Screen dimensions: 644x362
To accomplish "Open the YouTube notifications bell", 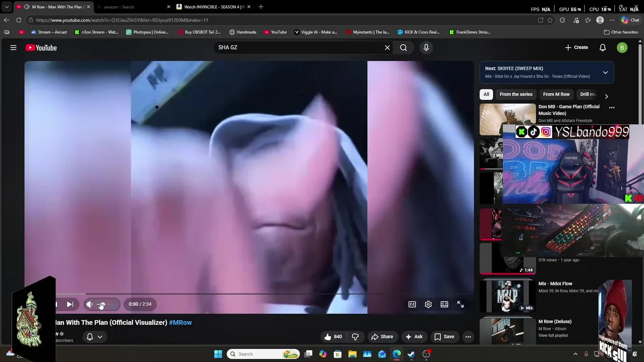I will [603, 48].
